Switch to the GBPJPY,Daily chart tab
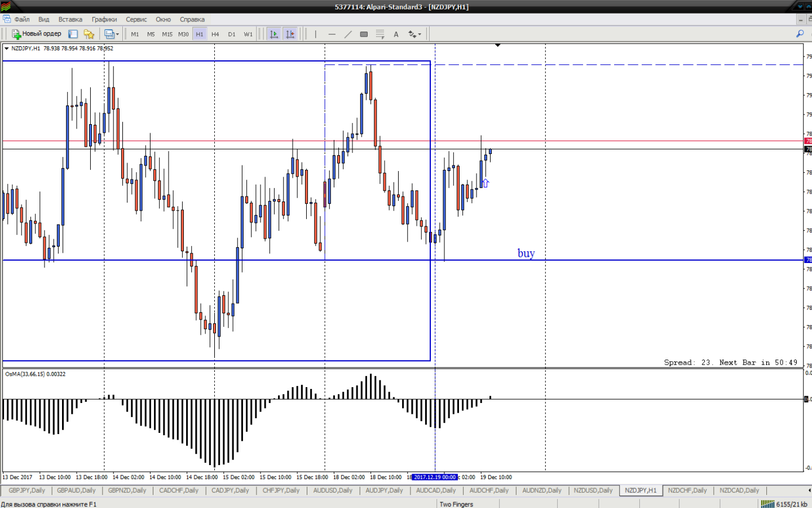 tap(27, 491)
